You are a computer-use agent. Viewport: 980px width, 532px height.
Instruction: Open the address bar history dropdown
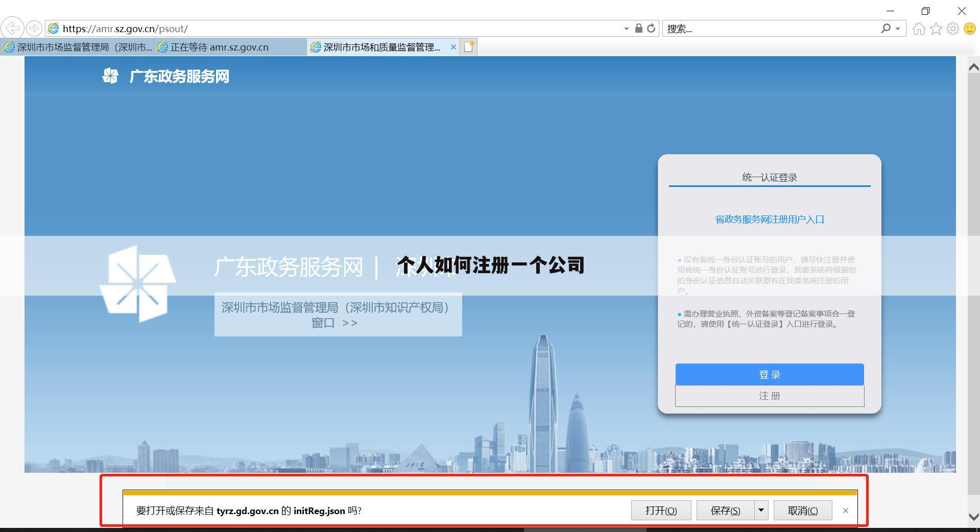[x=626, y=29]
